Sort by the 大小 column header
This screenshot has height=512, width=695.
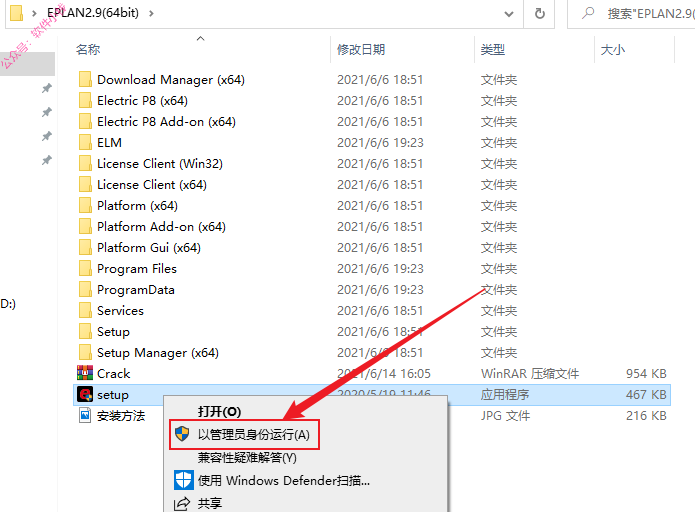[613, 49]
